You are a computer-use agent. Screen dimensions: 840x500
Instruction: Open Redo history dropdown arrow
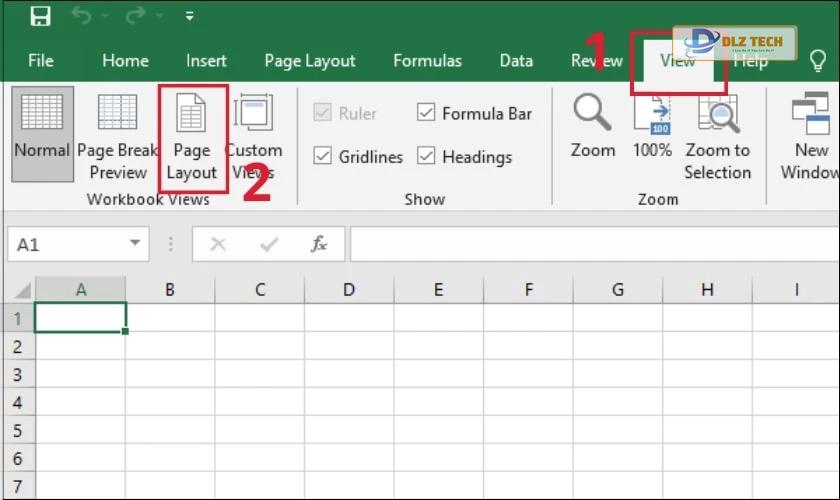point(159,16)
